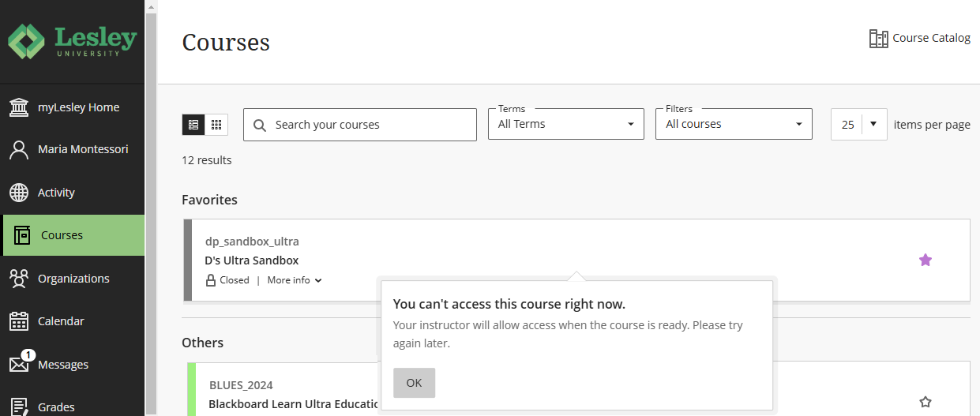The height and width of the screenshot is (416, 980).
Task: Click the Activity globe icon
Action: pyautogui.click(x=19, y=193)
